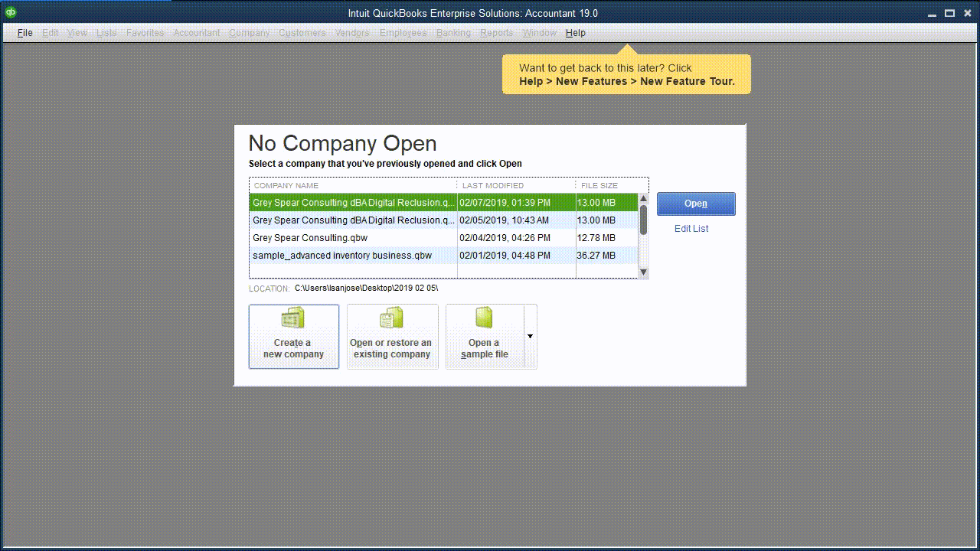The width and height of the screenshot is (980, 551).
Task: Select the company modified 02/05/2019, 10:43 AM
Action: pos(443,220)
